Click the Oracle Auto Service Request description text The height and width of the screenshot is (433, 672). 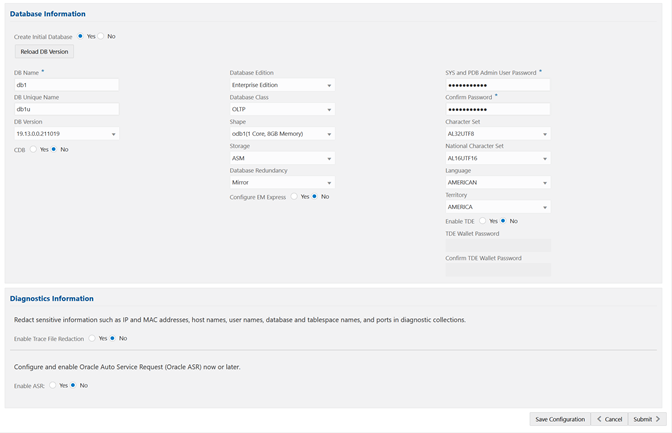127,367
